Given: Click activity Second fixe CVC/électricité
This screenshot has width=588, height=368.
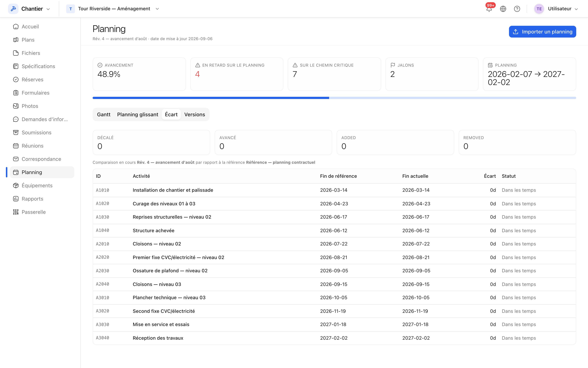Looking at the screenshot, I should 164,311.
